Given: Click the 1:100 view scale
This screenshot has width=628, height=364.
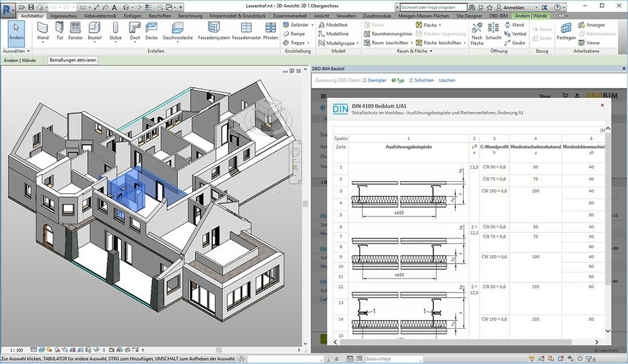Looking at the screenshot, I should click(16, 350).
